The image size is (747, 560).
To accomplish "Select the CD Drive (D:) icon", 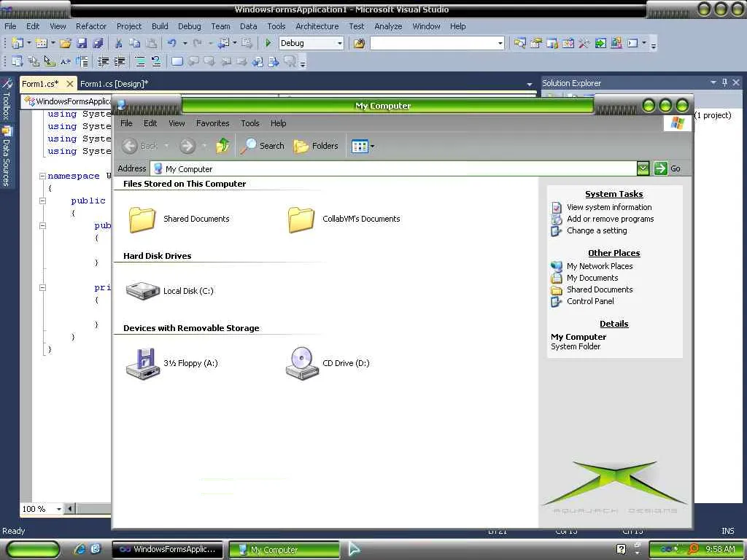I will click(301, 363).
